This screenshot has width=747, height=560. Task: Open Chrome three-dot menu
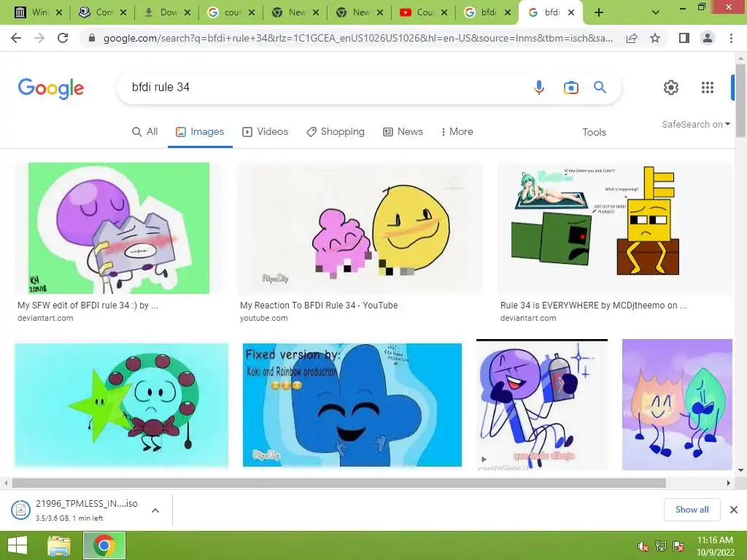(x=731, y=38)
